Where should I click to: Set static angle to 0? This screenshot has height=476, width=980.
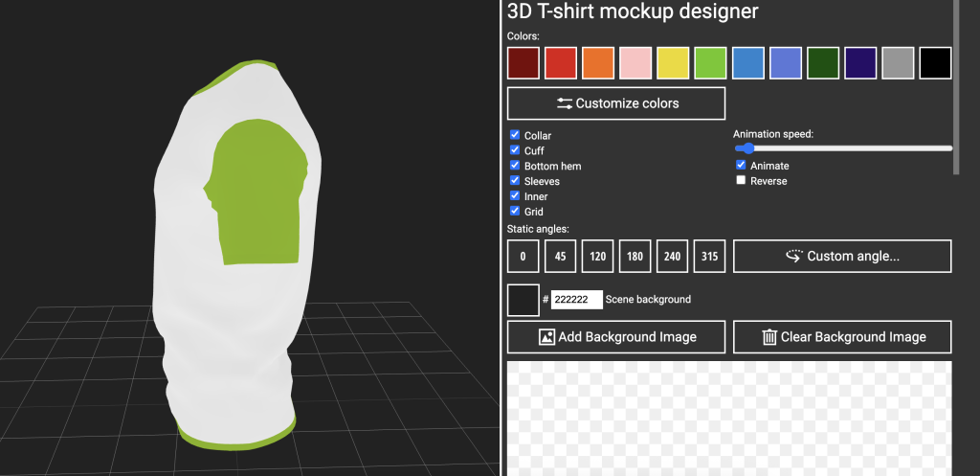[x=523, y=257]
